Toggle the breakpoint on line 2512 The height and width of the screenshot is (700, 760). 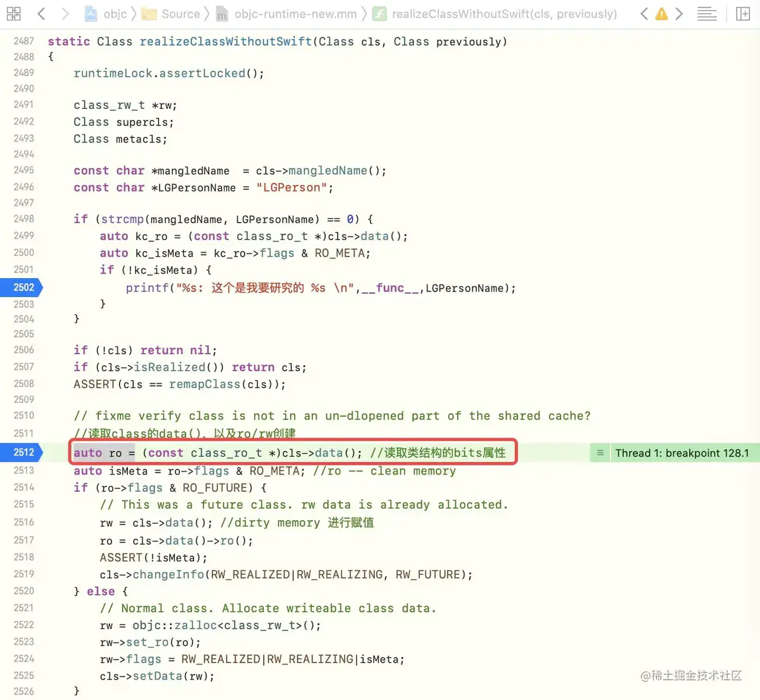(x=22, y=452)
